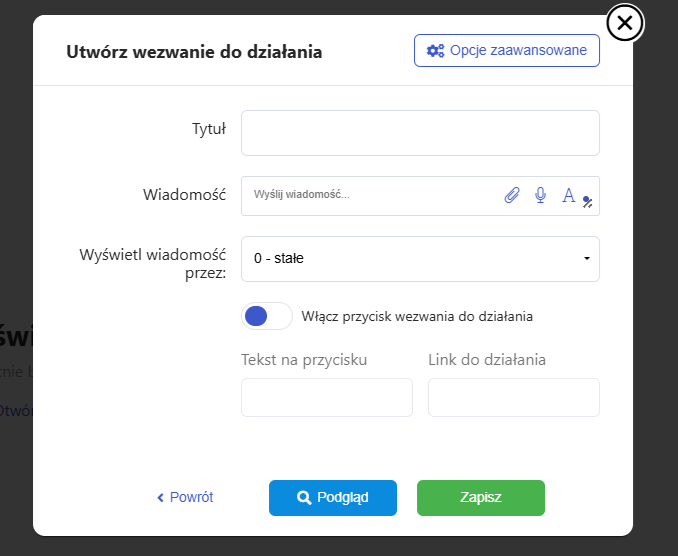
Task: Focus the Tytuł input field
Action: 420,133
